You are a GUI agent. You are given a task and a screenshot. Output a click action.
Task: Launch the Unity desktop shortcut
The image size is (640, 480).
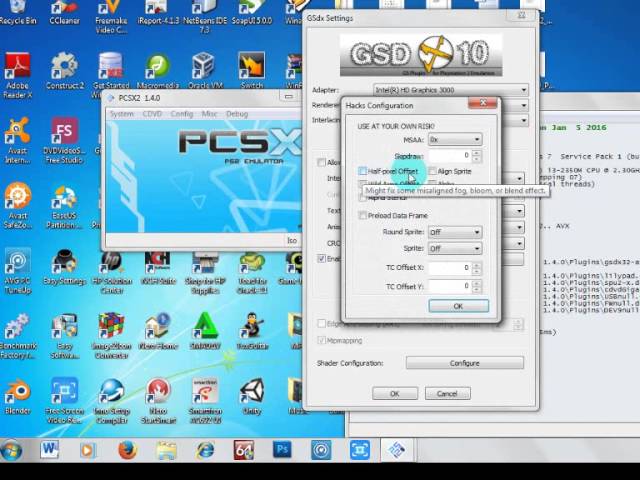coord(252,397)
